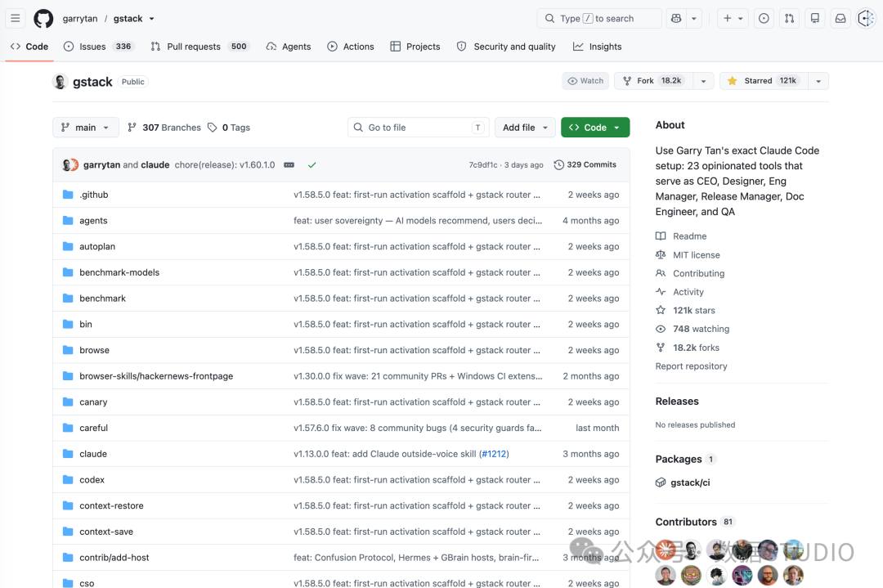883x588 pixels.
Task: Open the browser-skills/hackernews-frontpage folder
Action: pos(156,376)
